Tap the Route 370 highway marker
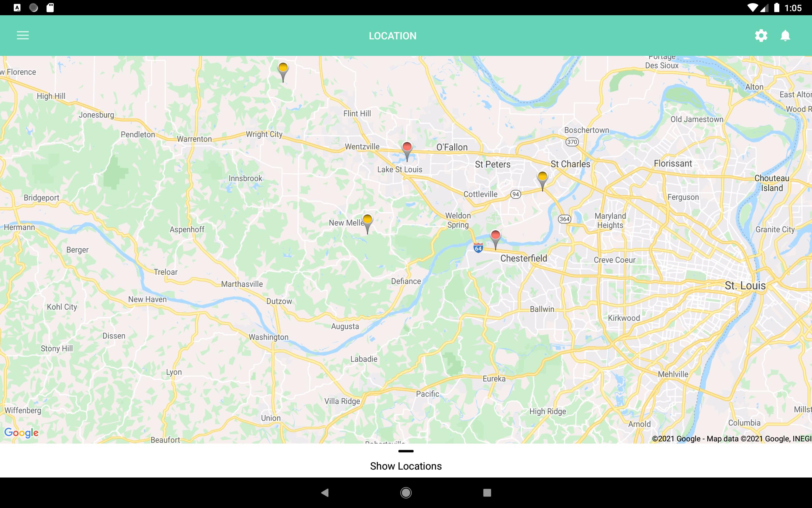The height and width of the screenshot is (508, 812). (572, 142)
